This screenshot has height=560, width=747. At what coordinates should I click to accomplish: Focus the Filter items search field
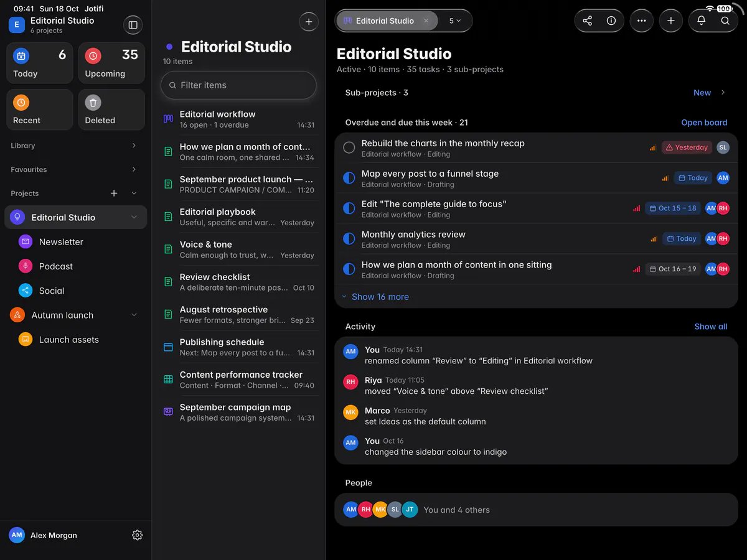[x=238, y=85]
